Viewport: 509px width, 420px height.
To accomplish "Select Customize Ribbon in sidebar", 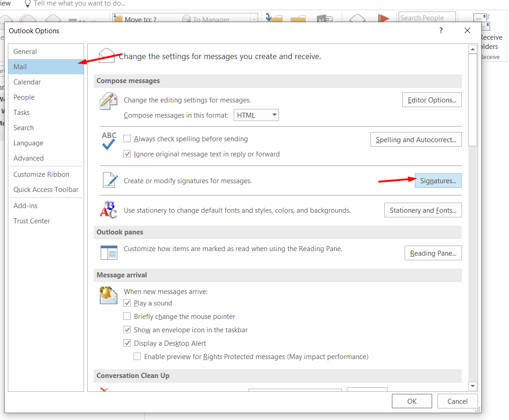I will 46,174.
